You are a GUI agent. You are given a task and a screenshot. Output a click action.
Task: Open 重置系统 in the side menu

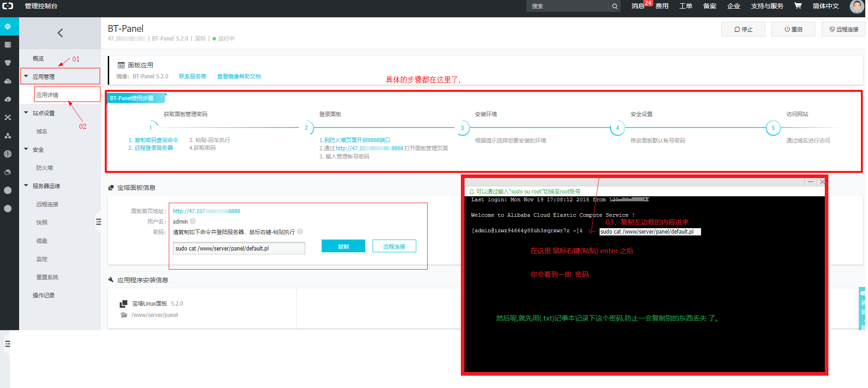point(47,277)
